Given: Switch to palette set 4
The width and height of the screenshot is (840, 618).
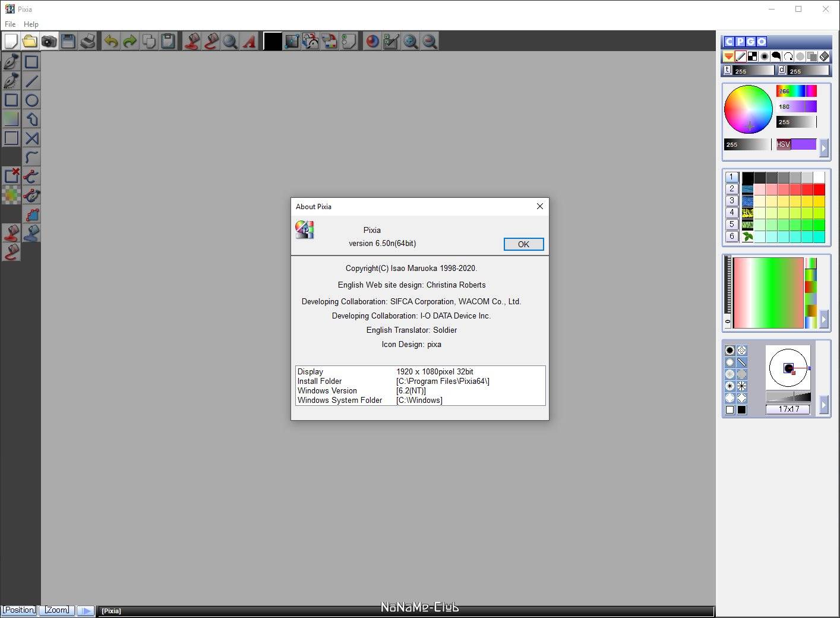Looking at the screenshot, I should 732,213.
